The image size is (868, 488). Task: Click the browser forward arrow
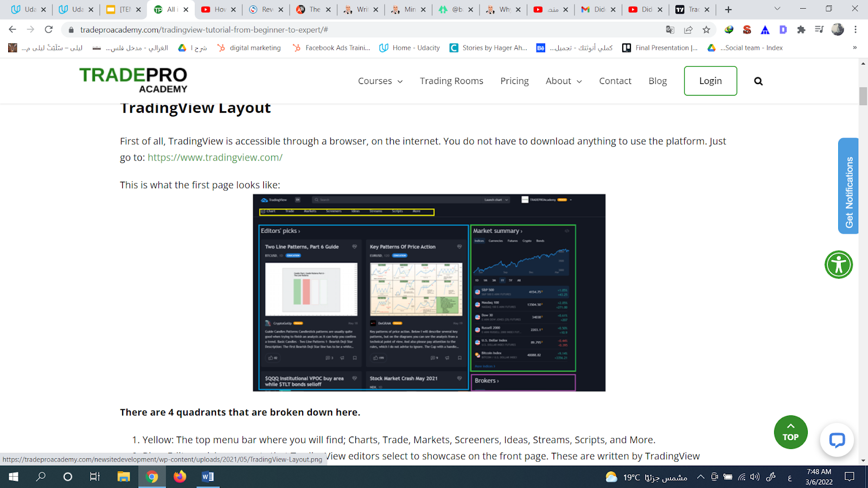point(30,30)
